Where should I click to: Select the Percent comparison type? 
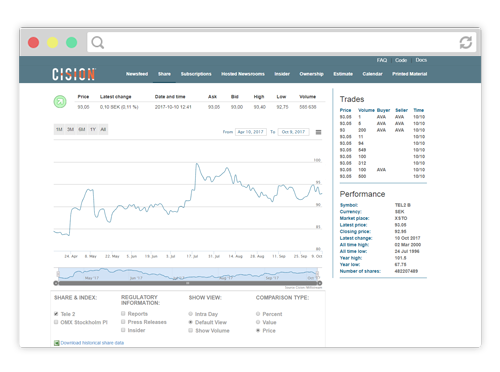click(x=258, y=314)
